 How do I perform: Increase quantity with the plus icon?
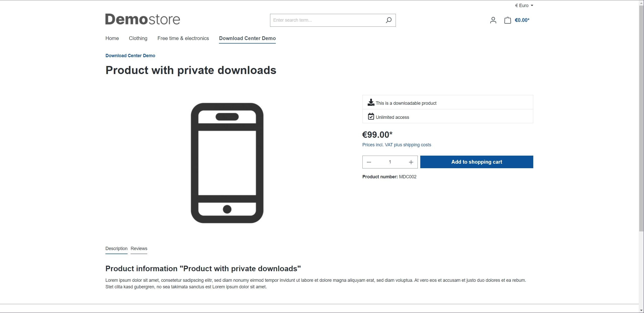click(x=411, y=162)
